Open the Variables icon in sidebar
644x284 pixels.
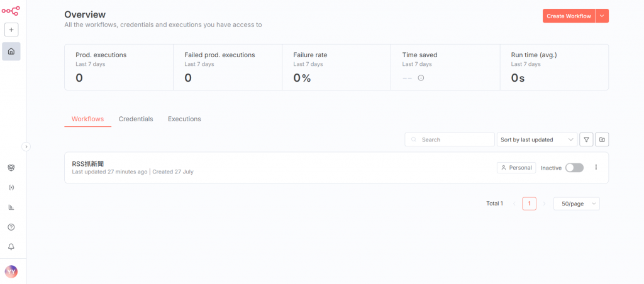point(11,187)
